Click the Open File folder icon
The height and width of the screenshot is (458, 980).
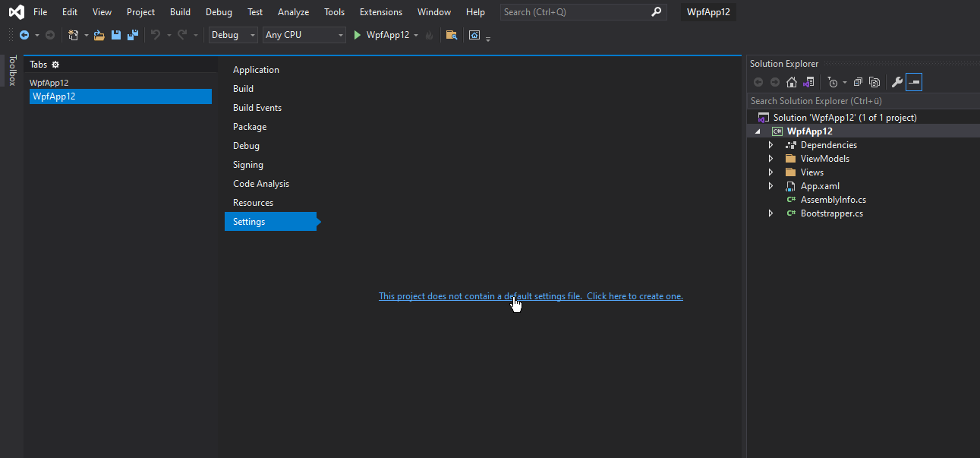point(99,35)
